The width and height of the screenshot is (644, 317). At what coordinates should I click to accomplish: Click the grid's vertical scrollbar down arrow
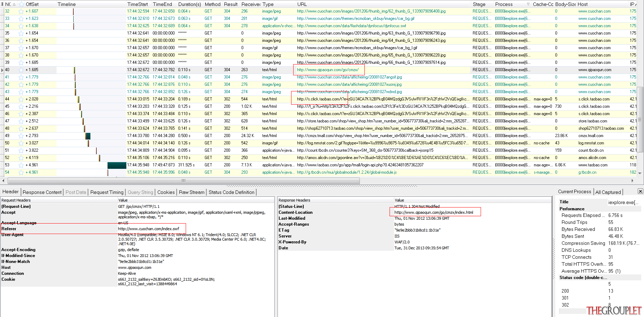pyautogui.click(x=640, y=173)
